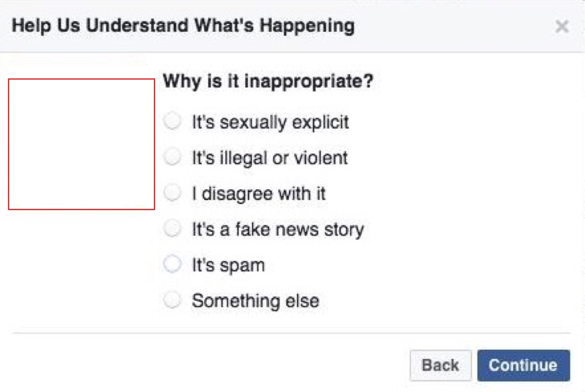Image resolution: width=585 pixels, height=392 pixels.
Task: Click the "It's sexually explicit" label text
Action: (x=270, y=123)
